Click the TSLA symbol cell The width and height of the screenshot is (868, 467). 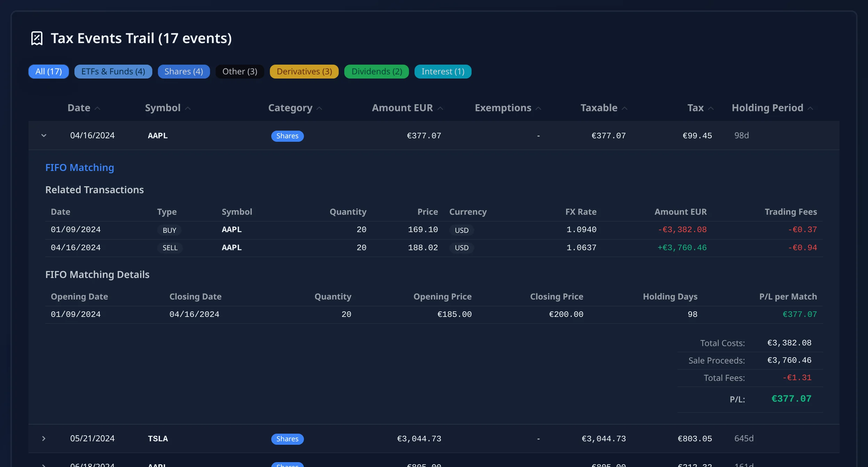(x=158, y=439)
